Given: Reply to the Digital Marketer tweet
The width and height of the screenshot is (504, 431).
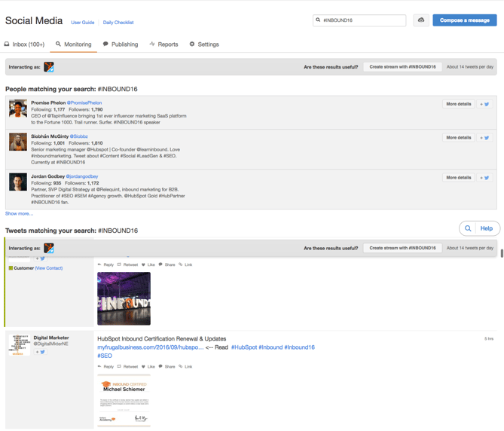Looking at the screenshot, I should (x=105, y=367).
